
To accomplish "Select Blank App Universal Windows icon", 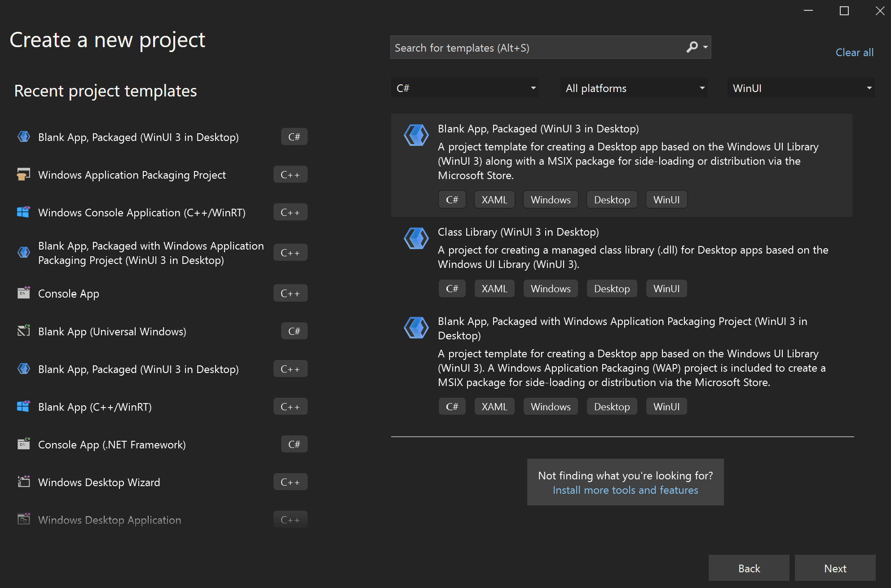I will tap(24, 331).
